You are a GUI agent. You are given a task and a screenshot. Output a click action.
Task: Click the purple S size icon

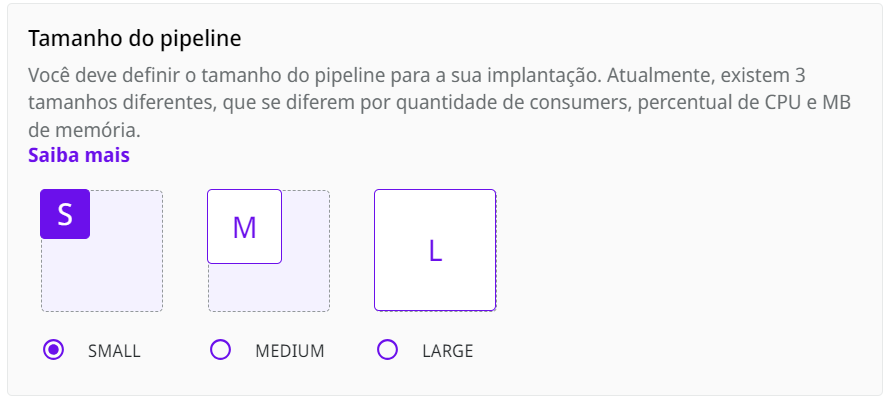[x=65, y=214]
